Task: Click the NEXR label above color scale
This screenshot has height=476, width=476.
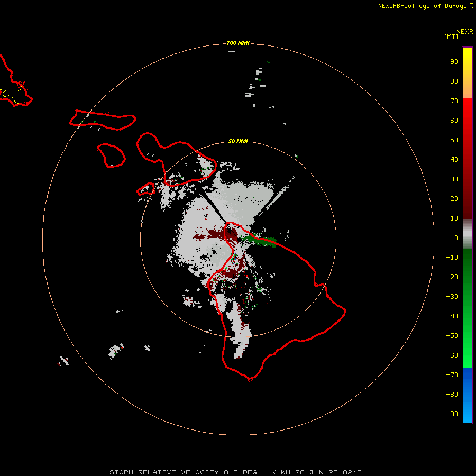Action: tap(465, 32)
